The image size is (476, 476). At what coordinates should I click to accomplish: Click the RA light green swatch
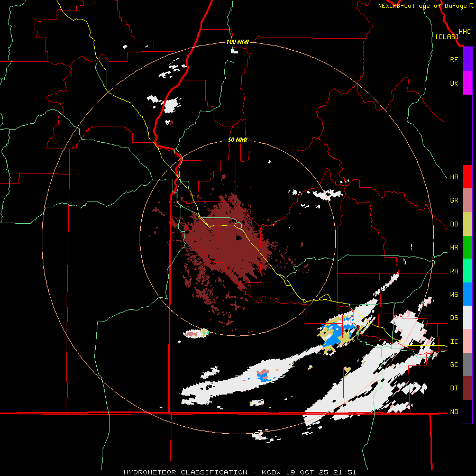coord(467,270)
